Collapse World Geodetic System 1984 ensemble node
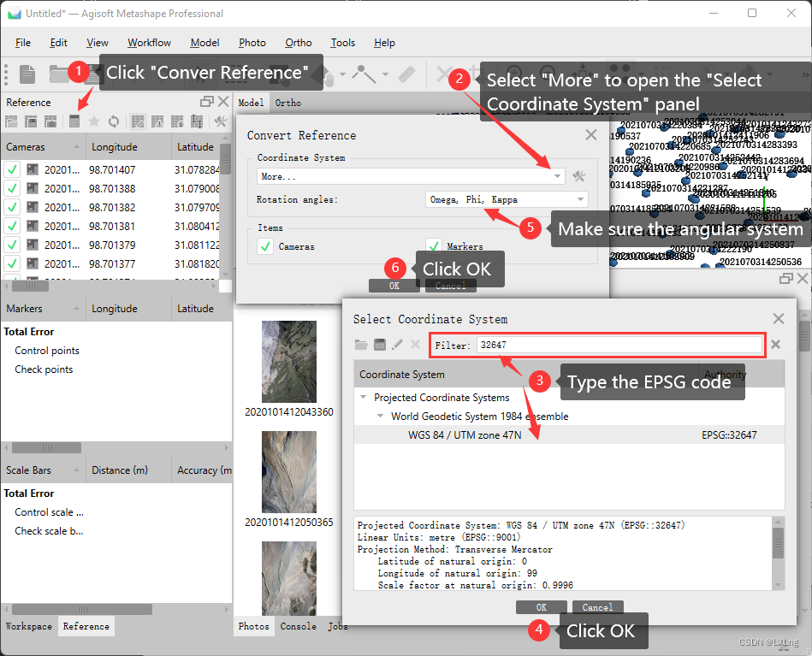Viewport: 812px width, 656px height. point(380,416)
